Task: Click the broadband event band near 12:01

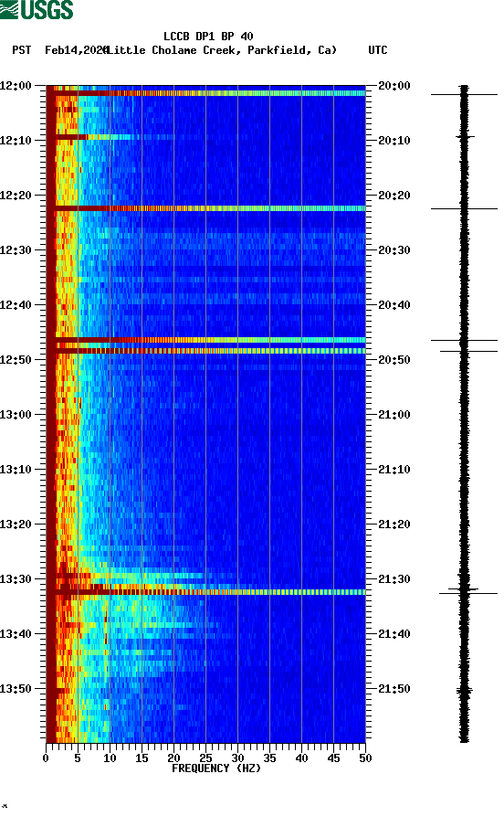Action: tap(206, 93)
